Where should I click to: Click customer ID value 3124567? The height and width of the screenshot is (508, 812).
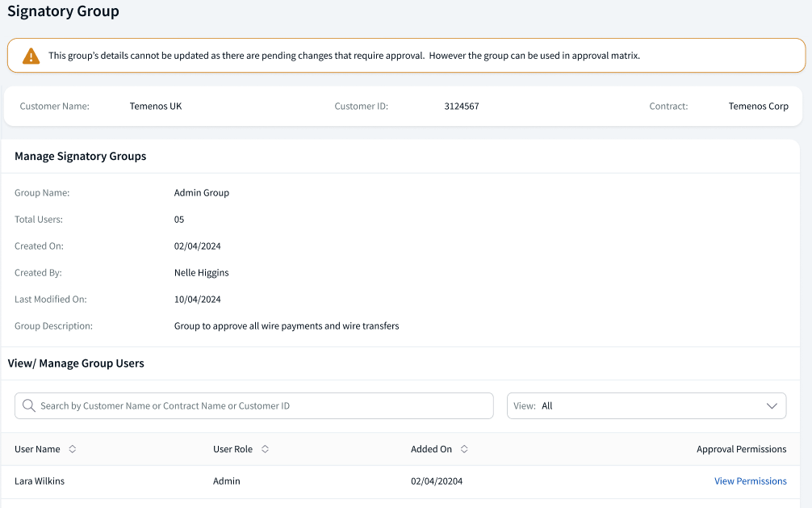pos(462,107)
